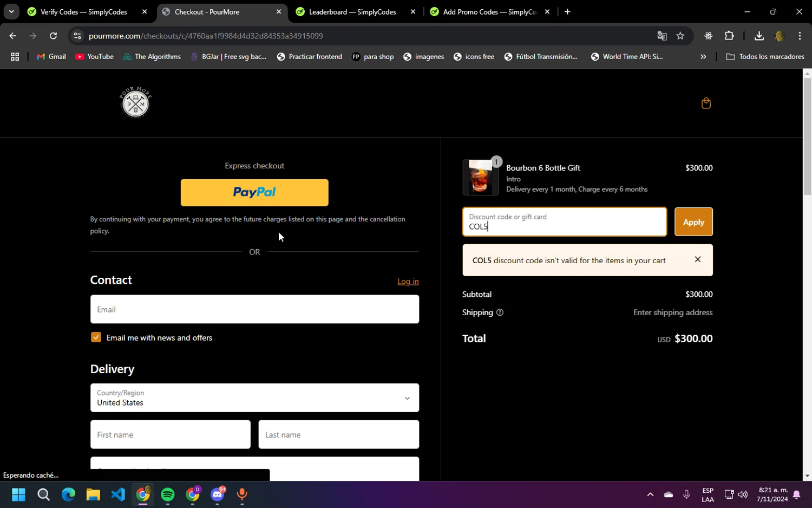The width and height of the screenshot is (812, 508).
Task: Open the Practicar frontend bookmark
Action: coord(309,56)
